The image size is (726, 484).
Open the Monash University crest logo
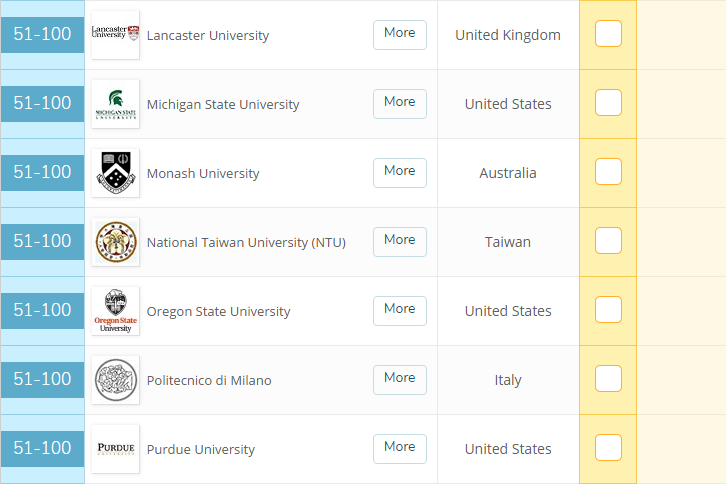click(x=115, y=173)
